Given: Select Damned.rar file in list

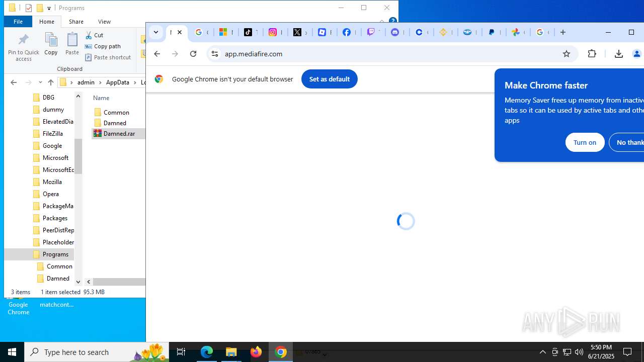Looking at the screenshot, I should point(119,134).
